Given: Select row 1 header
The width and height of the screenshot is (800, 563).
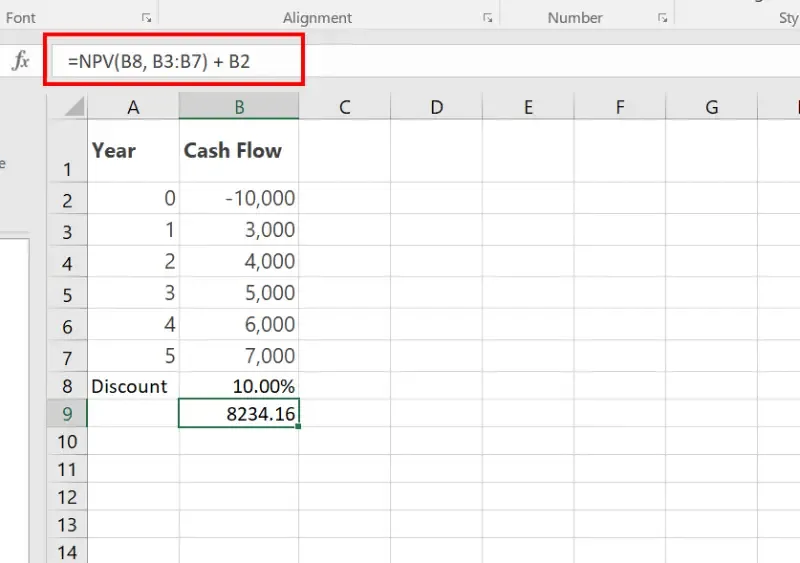Looking at the screenshot, I should coord(67,151).
